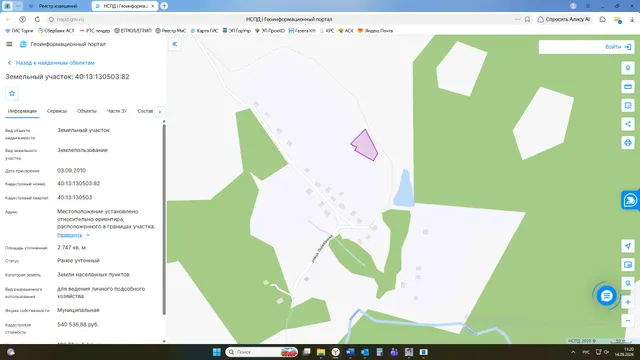Expand full address via Развернуть link
Viewport: 640px width, 360px height.
pyautogui.click(x=73, y=235)
